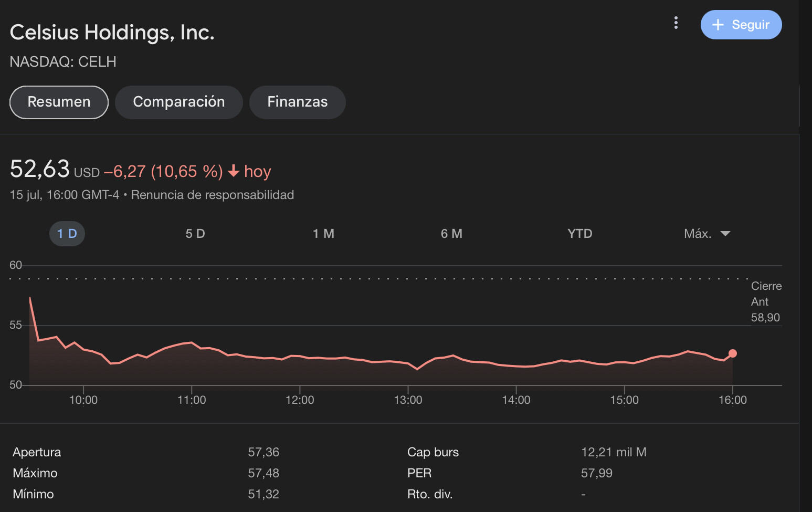The image size is (812, 512).
Task: Click the red endpoint dot on the chart
Action: tap(733, 353)
